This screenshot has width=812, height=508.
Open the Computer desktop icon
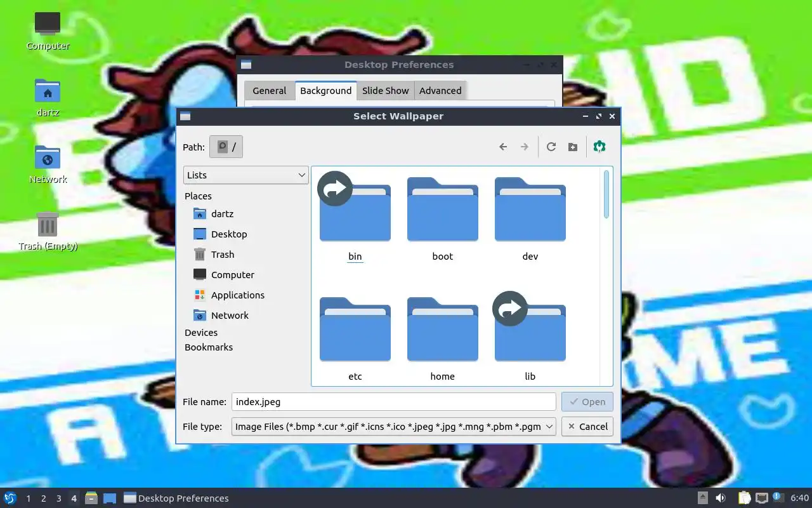[x=48, y=30]
